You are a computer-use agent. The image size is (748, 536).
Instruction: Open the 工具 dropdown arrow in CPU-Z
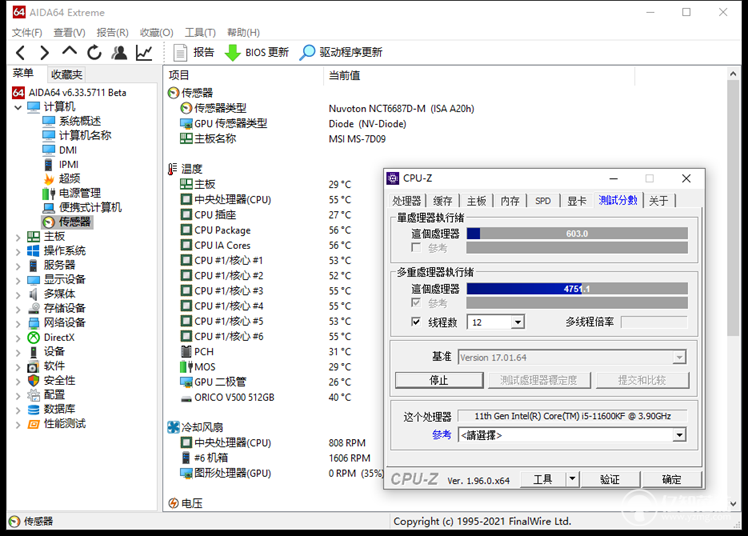tap(572, 479)
